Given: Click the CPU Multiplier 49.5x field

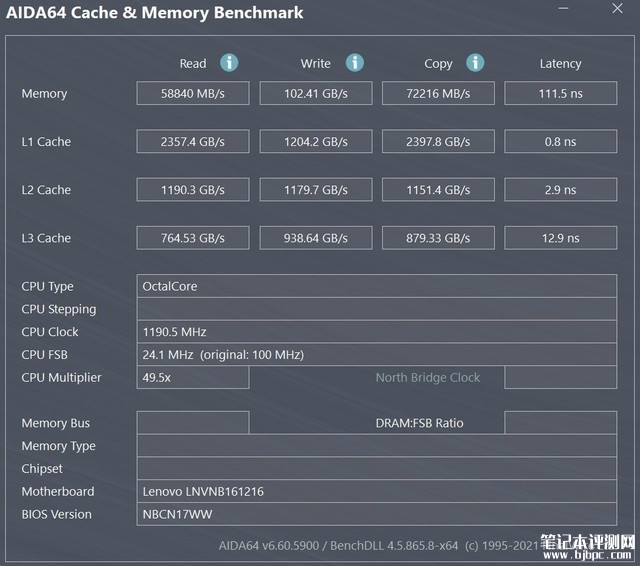Looking at the screenshot, I should [x=193, y=377].
